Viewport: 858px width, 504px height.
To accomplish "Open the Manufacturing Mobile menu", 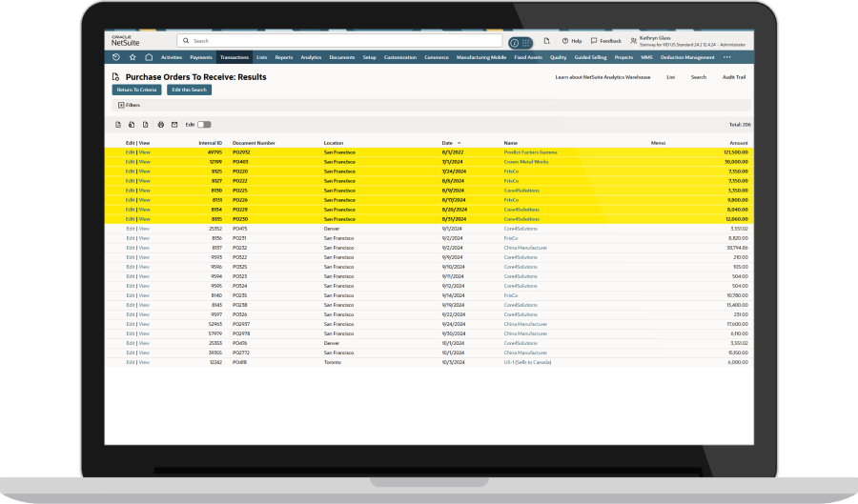I will 481,57.
